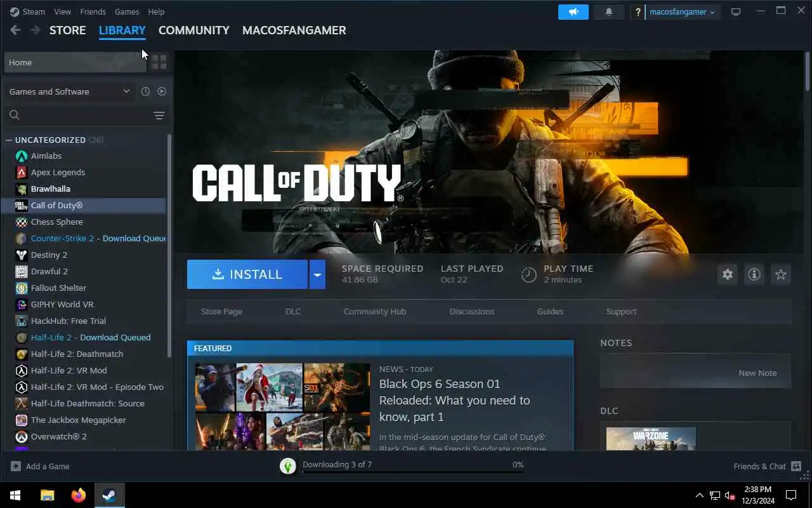Show Call of Duty game info icon
Screen dimensions: 812x508
(x=754, y=274)
